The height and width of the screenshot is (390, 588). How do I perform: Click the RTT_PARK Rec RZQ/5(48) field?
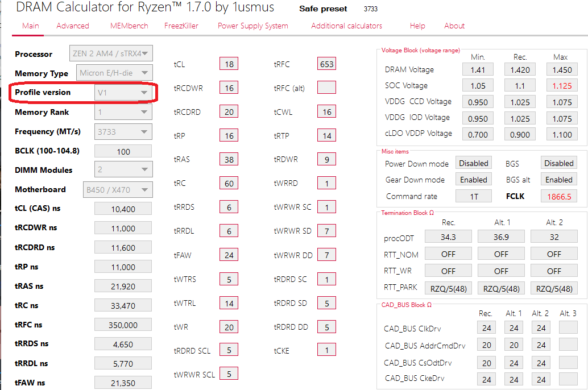(448, 288)
